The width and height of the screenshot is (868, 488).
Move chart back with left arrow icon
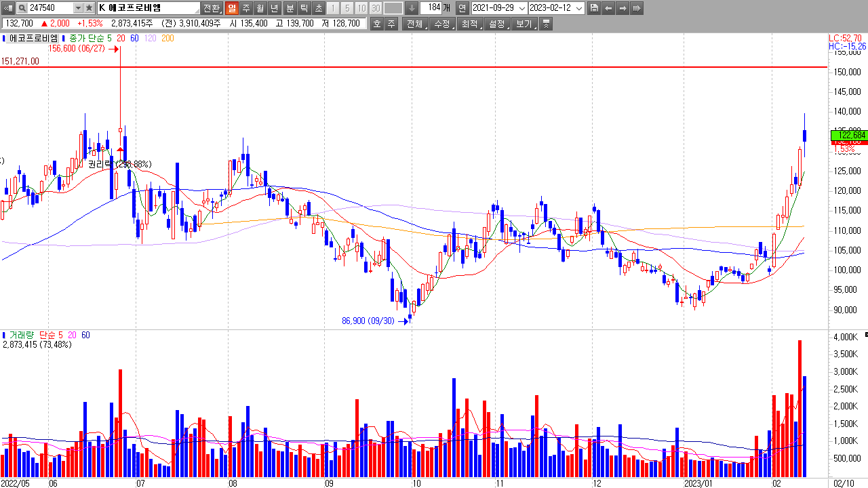(608, 8)
